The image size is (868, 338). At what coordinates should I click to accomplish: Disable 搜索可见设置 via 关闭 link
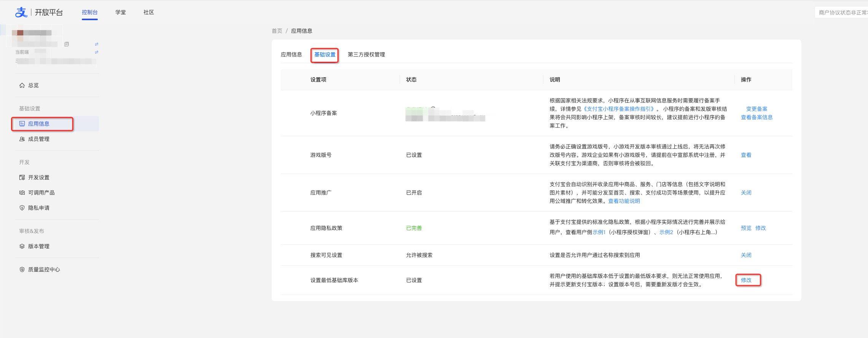pyautogui.click(x=746, y=255)
